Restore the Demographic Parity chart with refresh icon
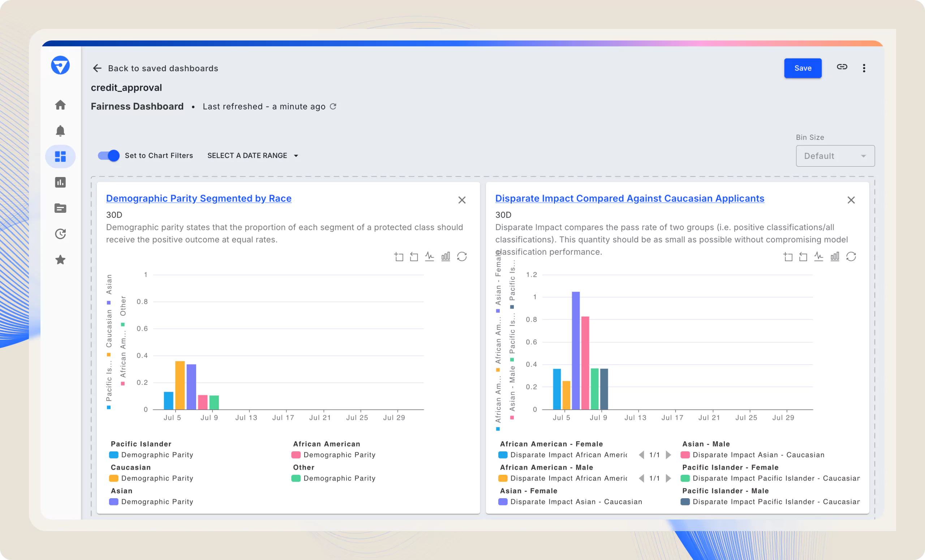The width and height of the screenshot is (925, 560). click(x=462, y=257)
